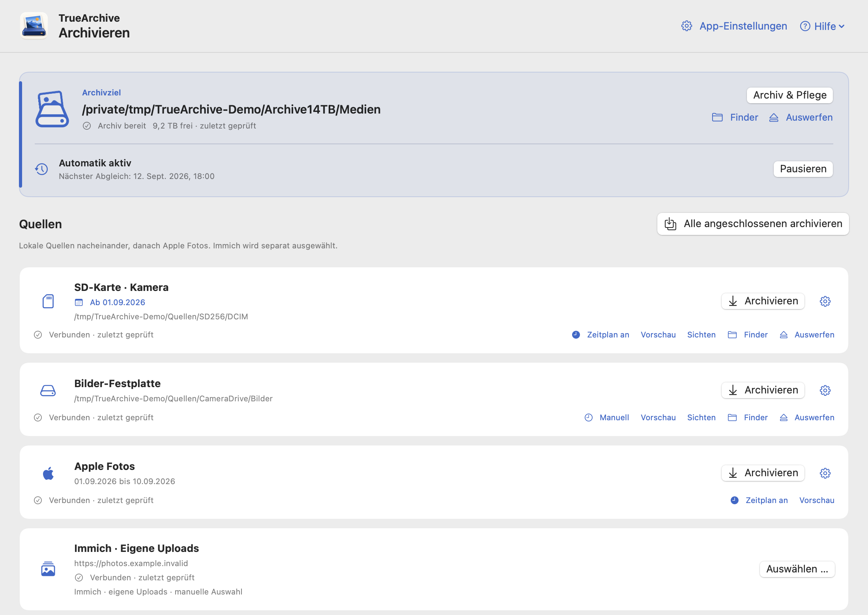Open the Bilder-Festplatte source settings gear
This screenshot has height=615, width=868.
click(x=825, y=390)
